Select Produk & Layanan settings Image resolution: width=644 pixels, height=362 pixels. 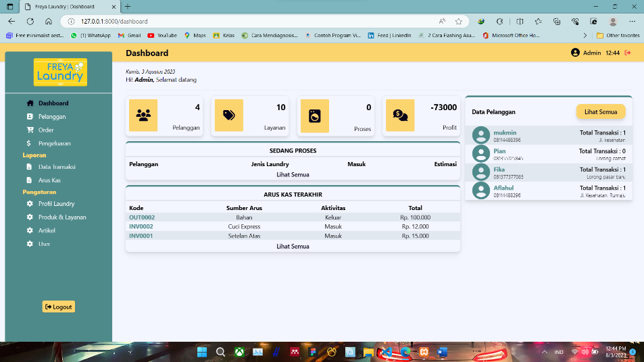pos(61,217)
